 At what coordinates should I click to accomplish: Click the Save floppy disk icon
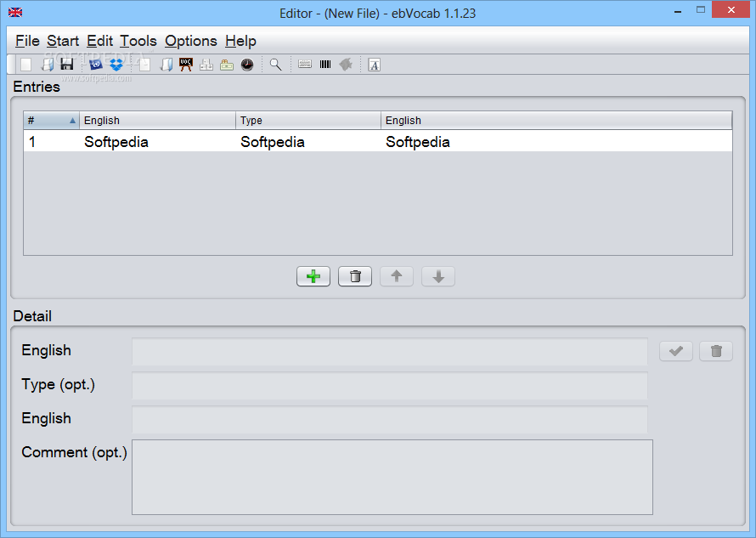[67, 65]
